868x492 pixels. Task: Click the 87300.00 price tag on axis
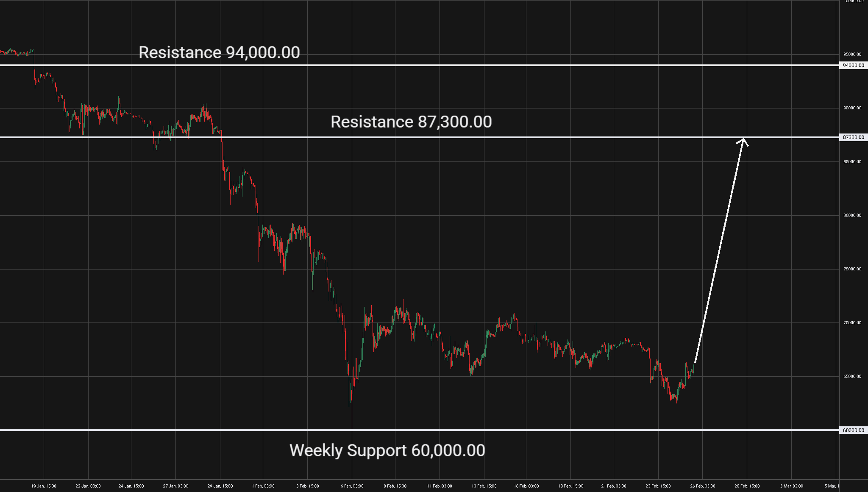(x=853, y=137)
